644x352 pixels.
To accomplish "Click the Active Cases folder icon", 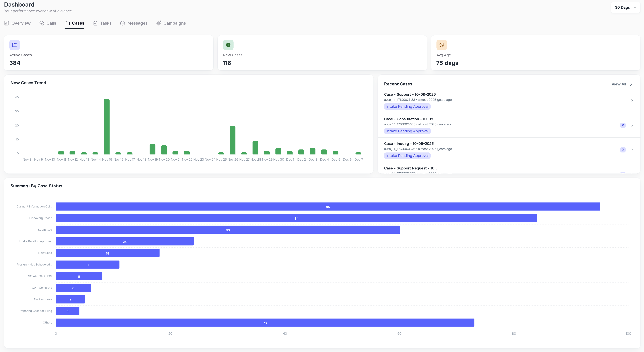I will (x=15, y=45).
